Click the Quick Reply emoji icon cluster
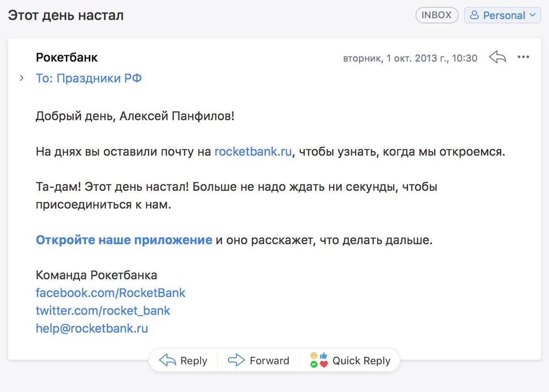The image size is (549, 392). (319, 360)
